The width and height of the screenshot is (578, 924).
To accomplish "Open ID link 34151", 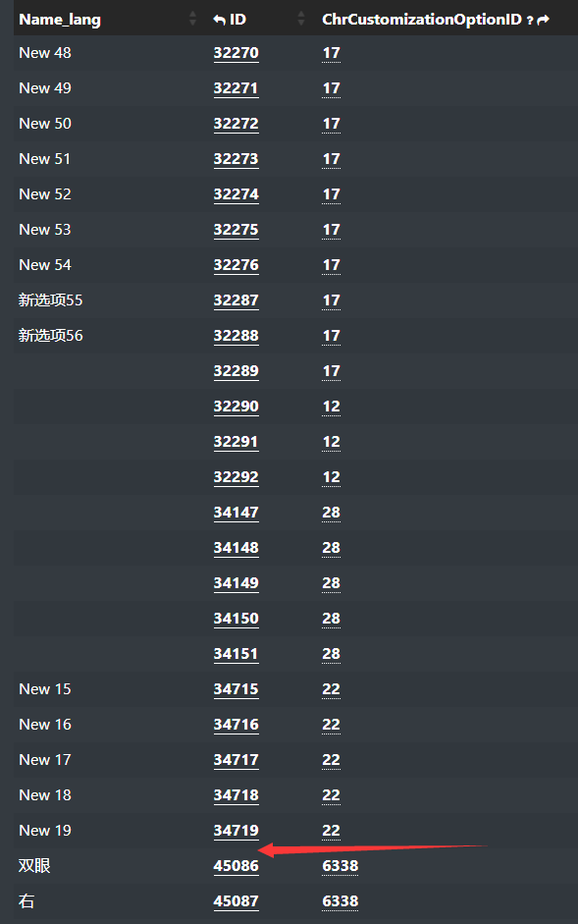I will click(x=236, y=654).
